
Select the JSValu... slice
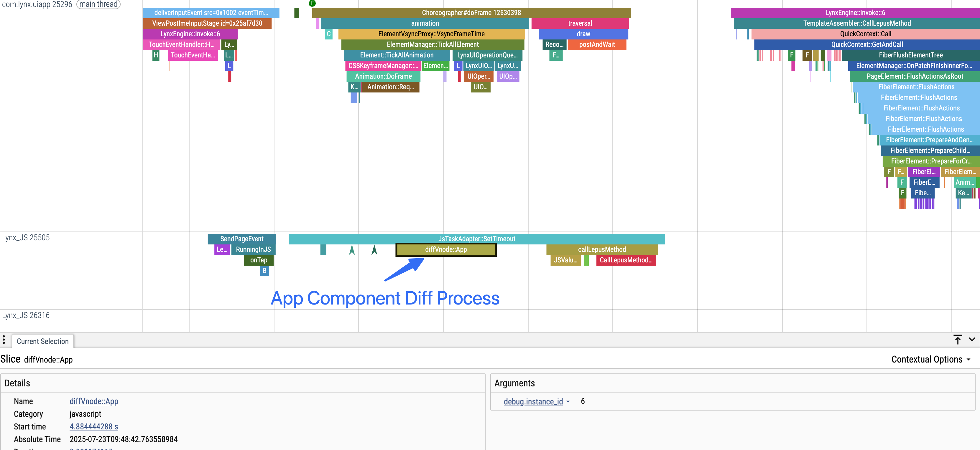[565, 260]
